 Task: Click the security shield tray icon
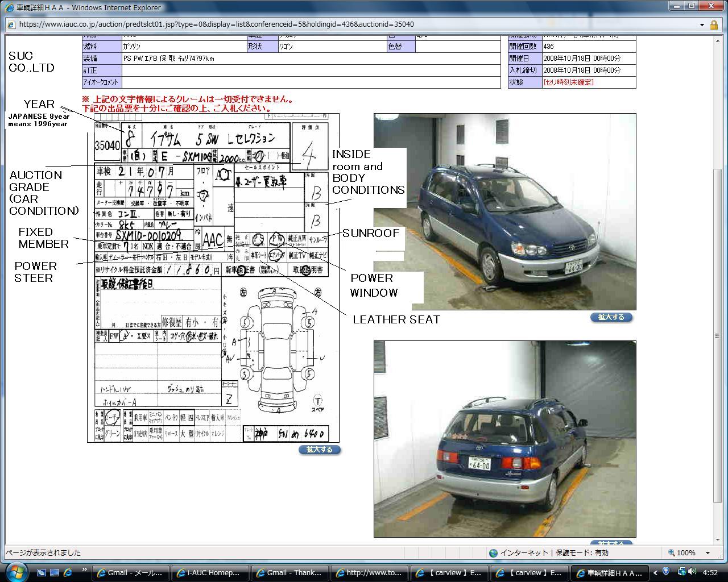click(x=666, y=572)
